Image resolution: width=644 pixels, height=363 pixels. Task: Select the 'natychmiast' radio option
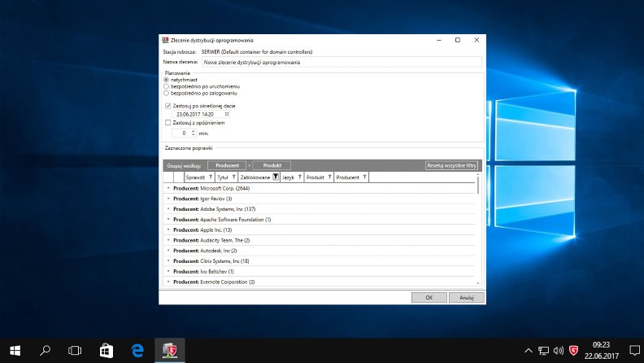167,80
